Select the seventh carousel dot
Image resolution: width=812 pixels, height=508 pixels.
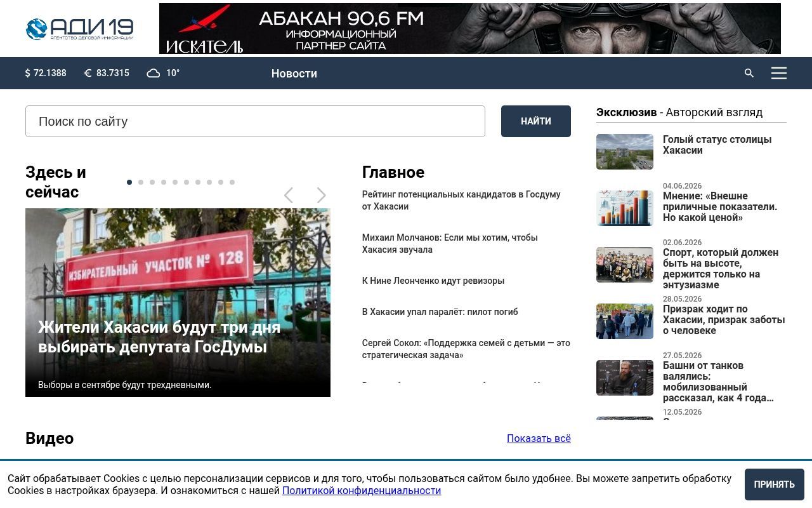click(x=198, y=182)
